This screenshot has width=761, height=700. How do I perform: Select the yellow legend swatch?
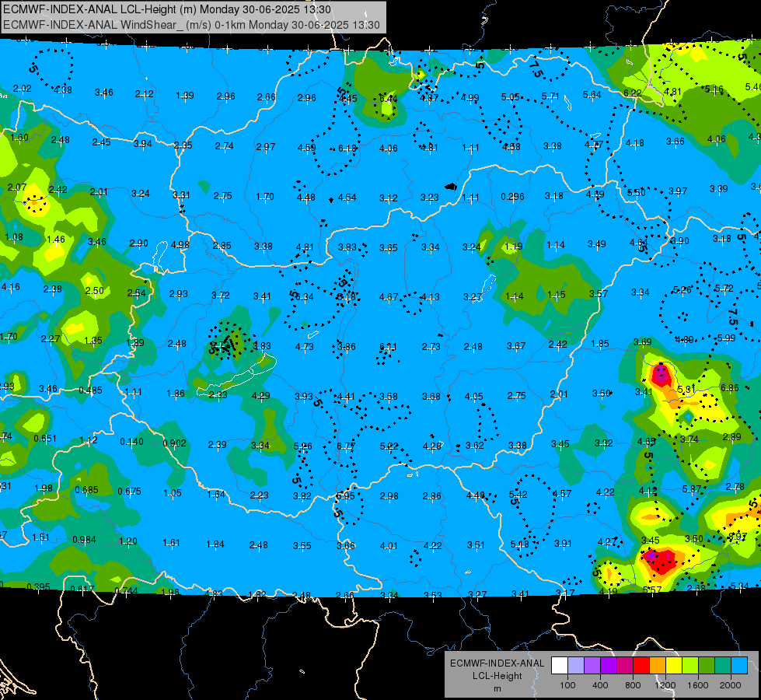[674, 666]
